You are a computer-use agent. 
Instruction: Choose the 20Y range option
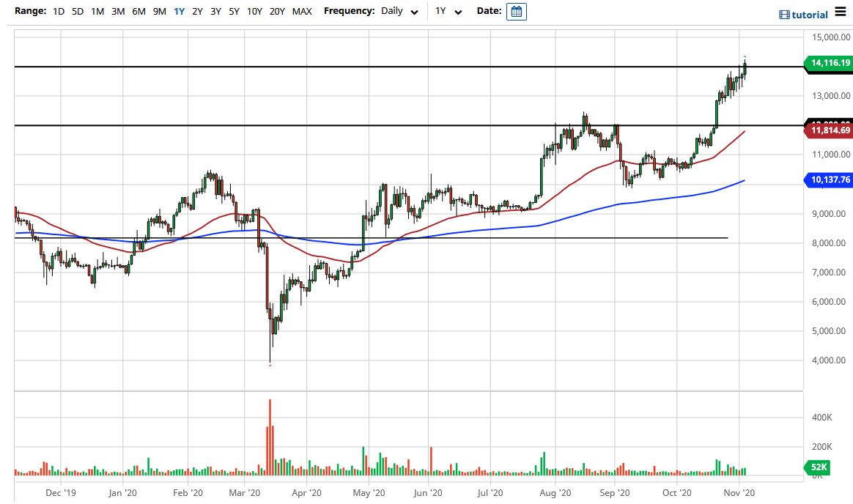click(278, 12)
